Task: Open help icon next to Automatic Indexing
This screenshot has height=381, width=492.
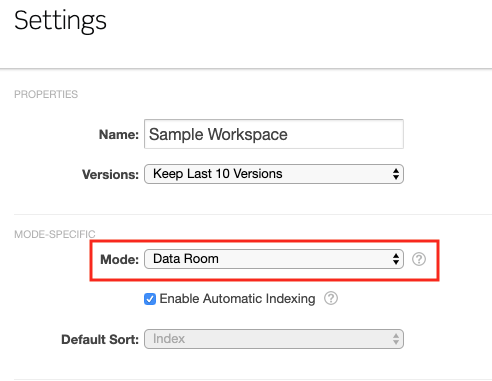Action: point(331,298)
